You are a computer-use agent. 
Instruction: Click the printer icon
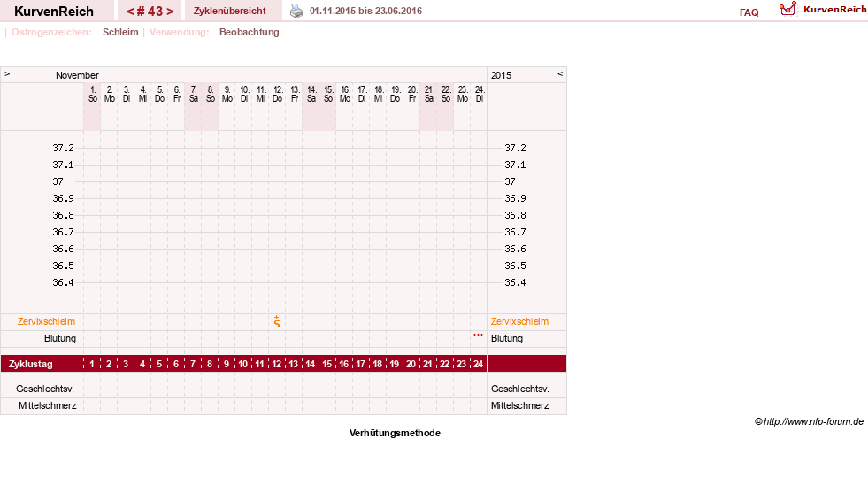(296, 12)
